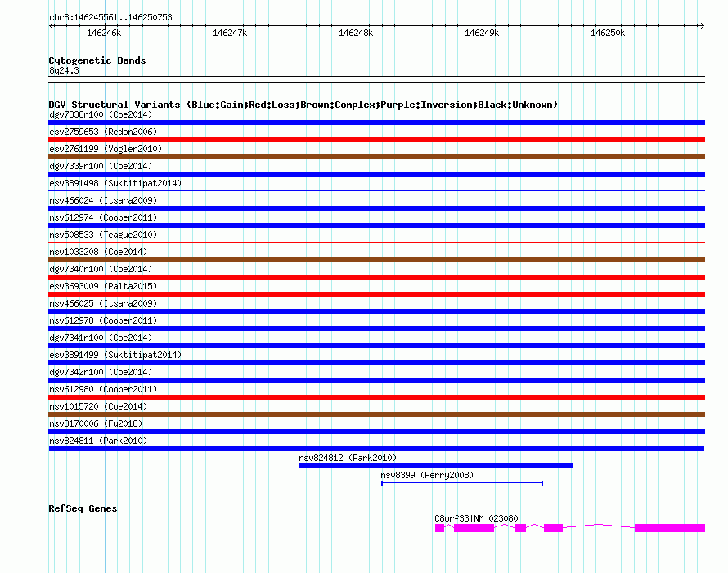Click the blue bar under dgv7339n100 (Coe2014)

376,174
